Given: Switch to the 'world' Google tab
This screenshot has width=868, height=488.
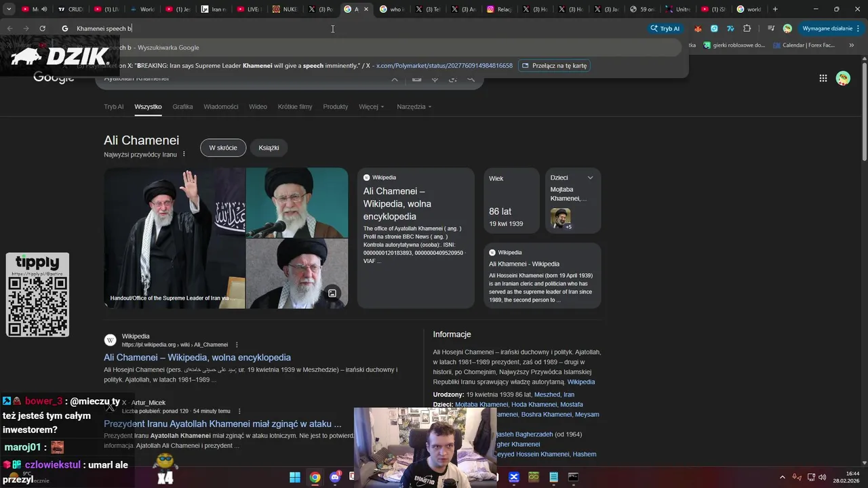Looking at the screenshot, I should [749, 9].
